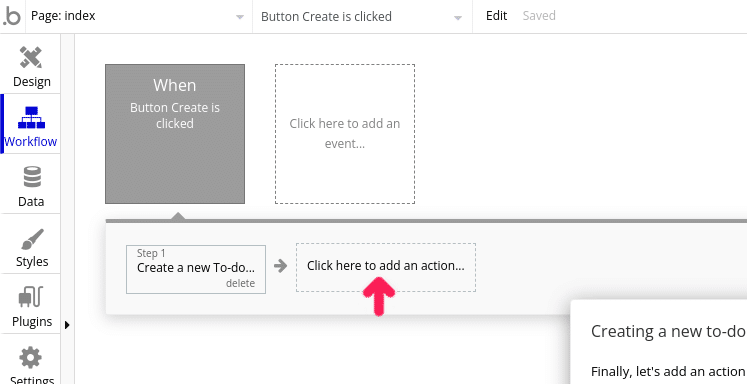Viewport: 747px width, 384px height.
Task: Click the arrow between workflow steps
Action: [281, 266]
